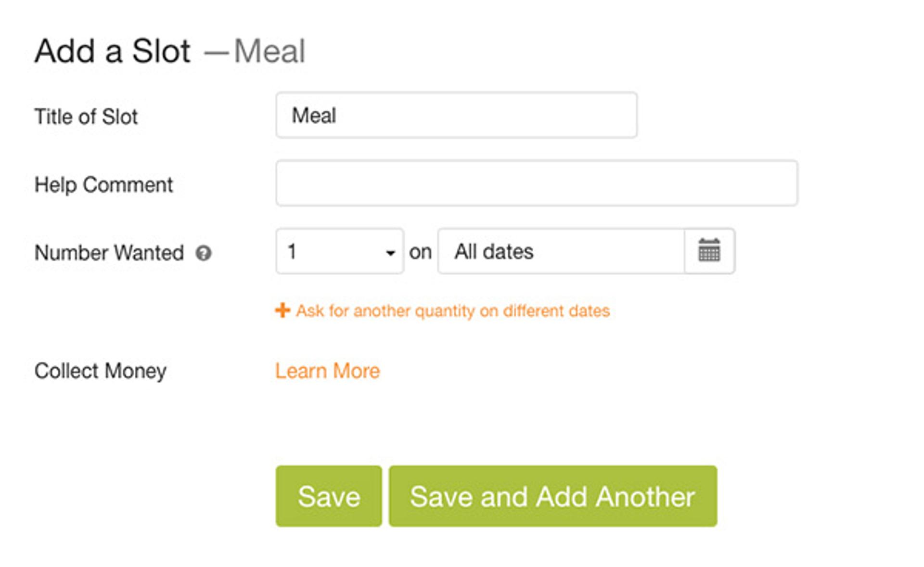Click the All dates field
Screen dimensions: 924x567
coord(561,251)
